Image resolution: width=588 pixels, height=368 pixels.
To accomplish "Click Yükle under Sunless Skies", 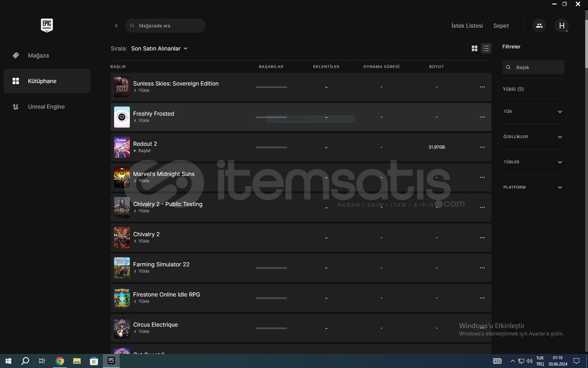I will pos(141,90).
